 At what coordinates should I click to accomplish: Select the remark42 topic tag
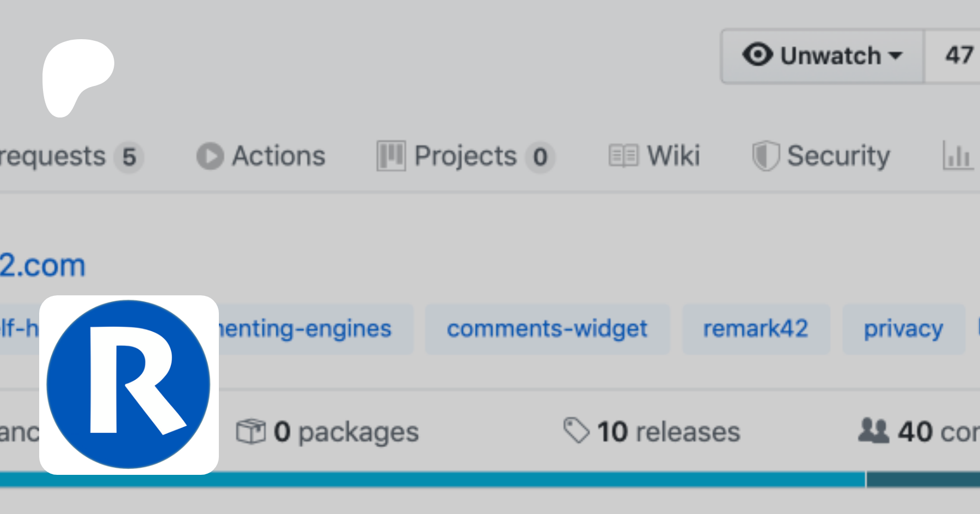tap(756, 329)
